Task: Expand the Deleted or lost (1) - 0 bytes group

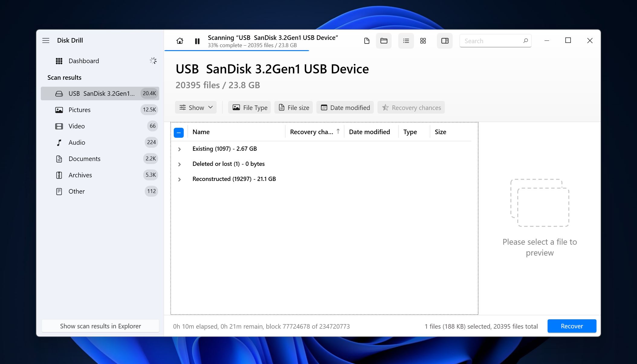Action: coord(179,164)
